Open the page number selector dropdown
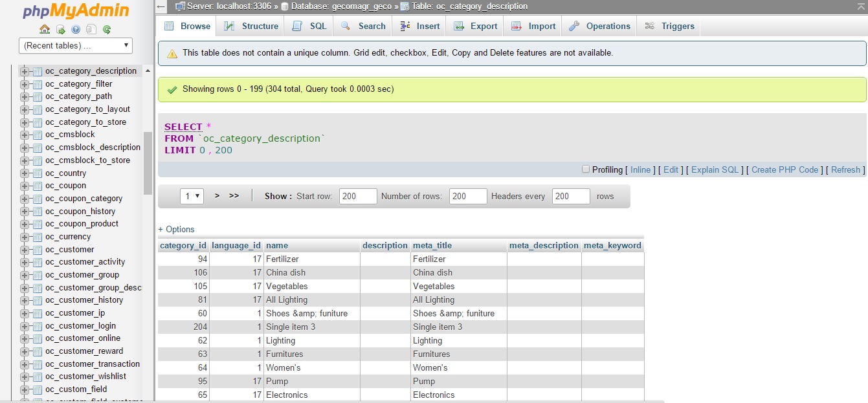The height and width of the screenshot is (403, 868). coord(192,196)
